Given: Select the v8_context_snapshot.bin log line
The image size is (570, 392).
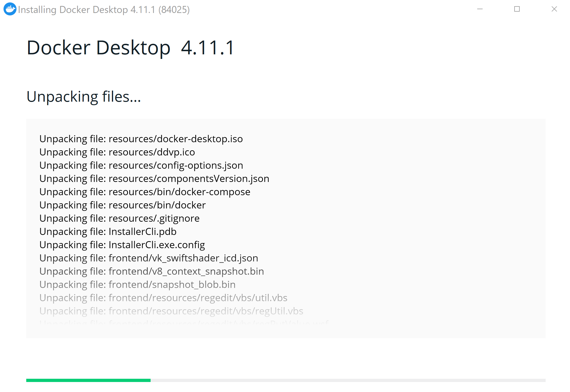Looking at the screenshot, I should 151,271.
